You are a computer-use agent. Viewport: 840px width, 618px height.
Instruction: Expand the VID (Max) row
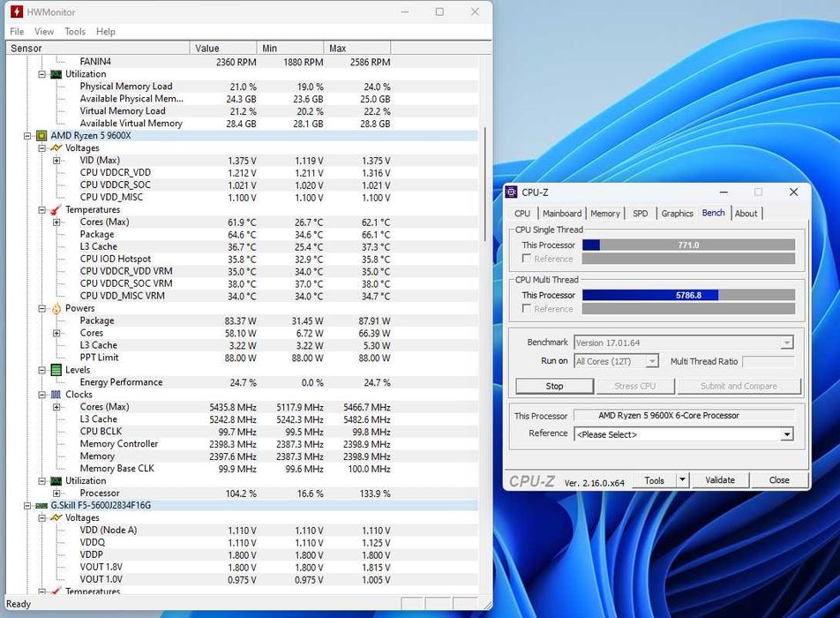pyautogui.click(x=56, y=161)
